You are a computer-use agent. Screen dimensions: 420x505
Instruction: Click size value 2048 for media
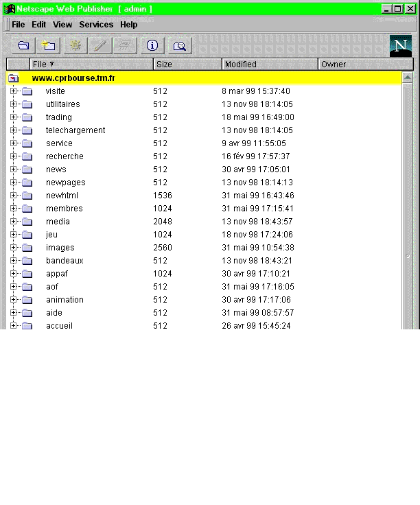point(163,221)
